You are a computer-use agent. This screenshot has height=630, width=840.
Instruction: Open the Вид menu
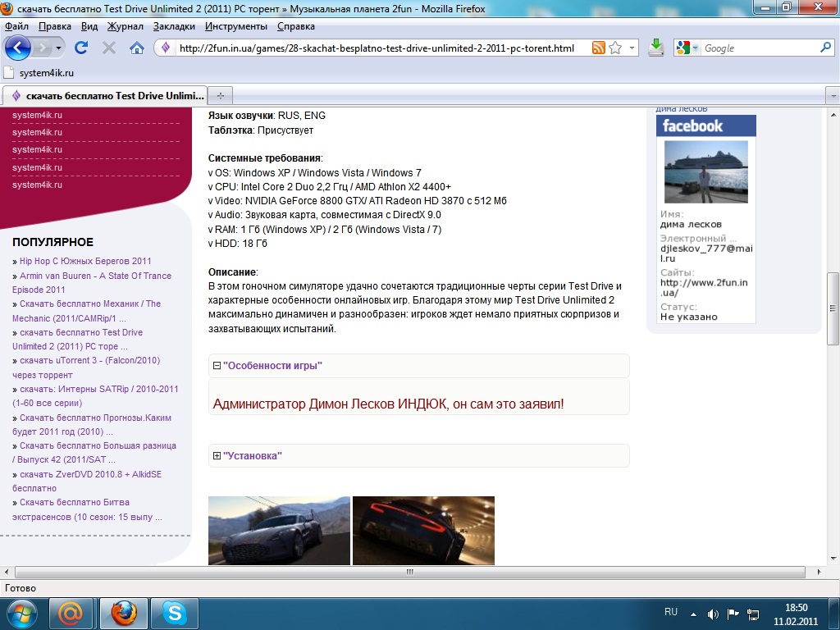click(x=89, y=26)
